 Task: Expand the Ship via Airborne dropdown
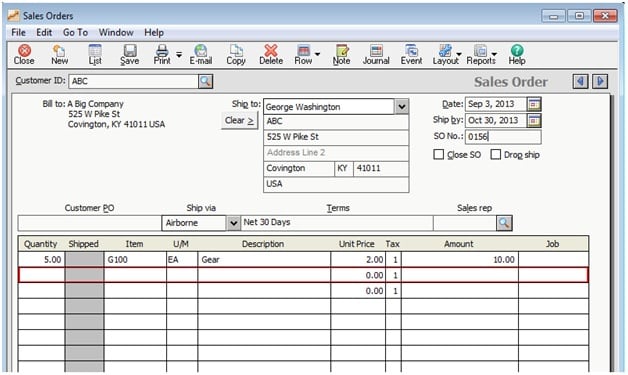coord(233,223)
